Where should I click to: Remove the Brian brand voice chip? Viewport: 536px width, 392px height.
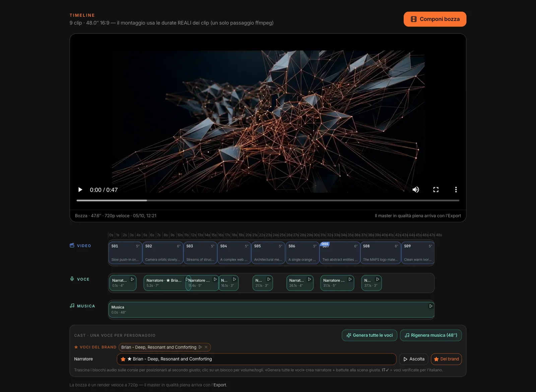click(x=206, y=347)
